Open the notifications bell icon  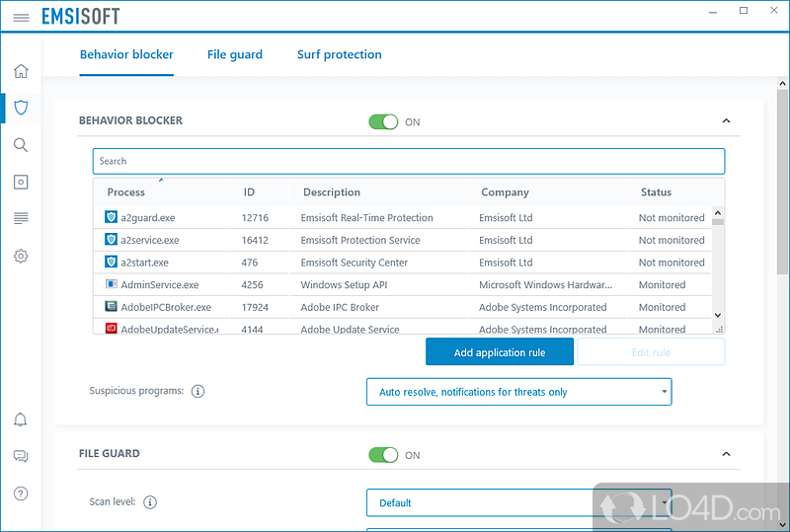pos(21,419)
